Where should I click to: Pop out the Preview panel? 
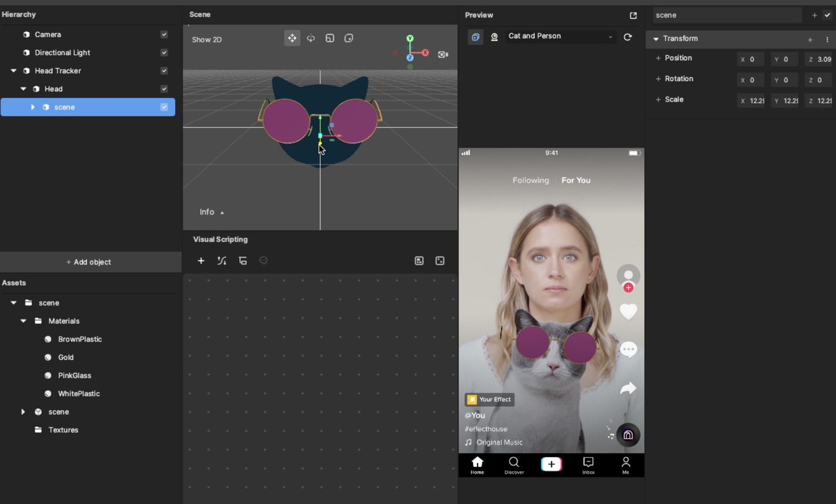(x=633, y=15)
